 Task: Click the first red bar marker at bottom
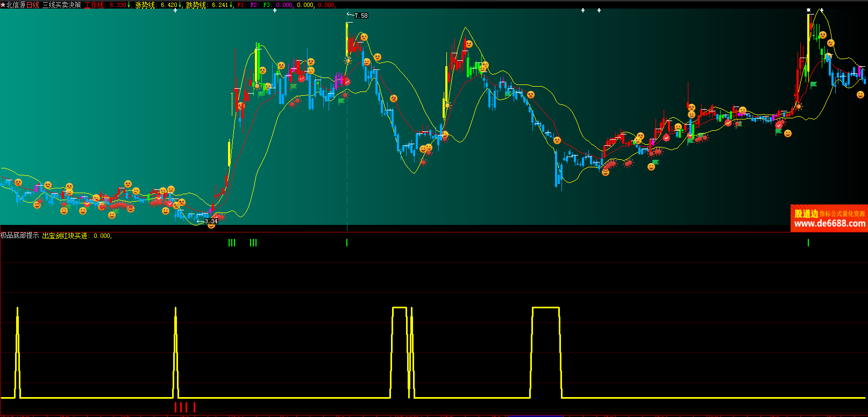coord(175,407)
